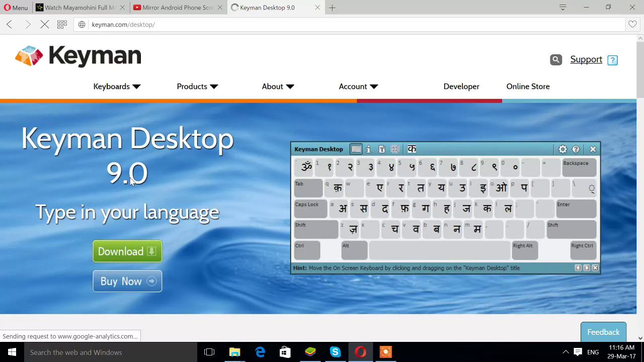
Task: Close the Keyman Desktop 9.0 tab
Action: tap(317, 8)
